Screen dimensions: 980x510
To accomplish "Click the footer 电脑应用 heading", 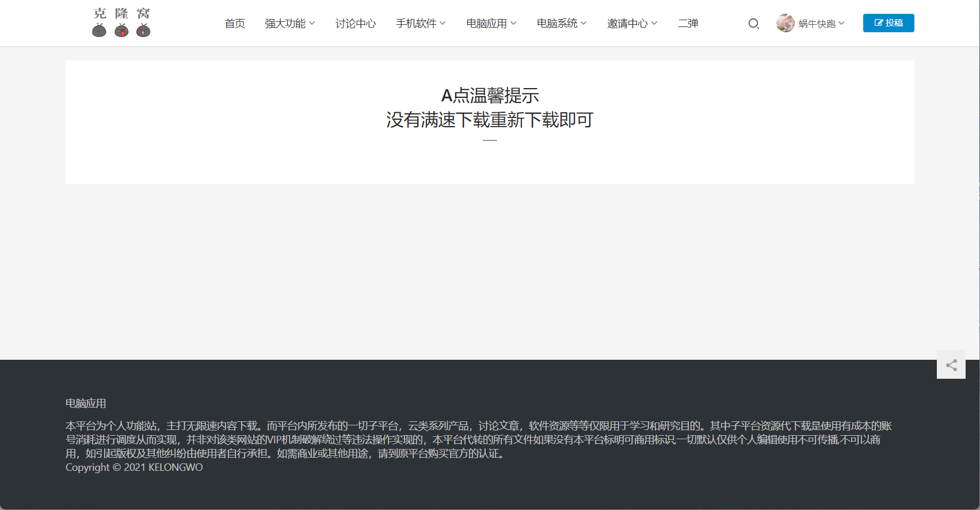I will 86,404.
